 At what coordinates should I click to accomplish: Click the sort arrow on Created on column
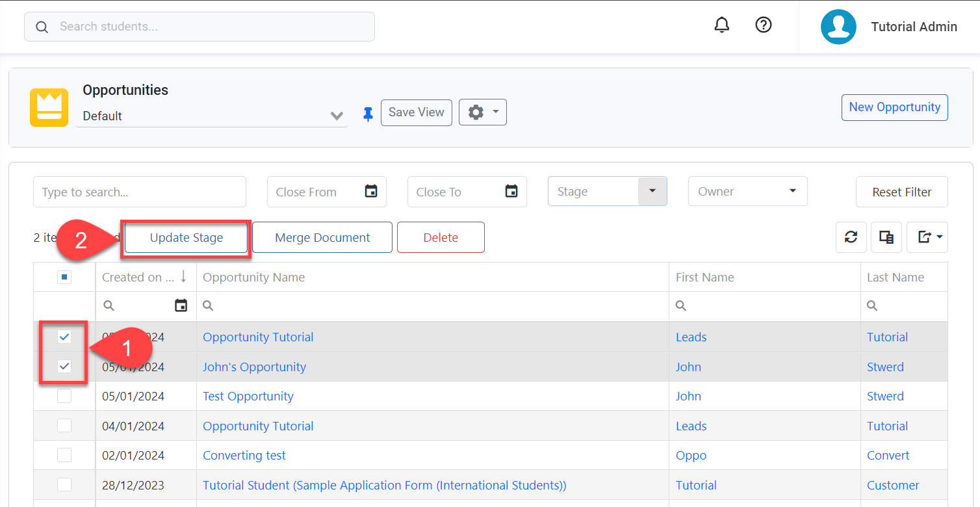click(x=183, y=276)
